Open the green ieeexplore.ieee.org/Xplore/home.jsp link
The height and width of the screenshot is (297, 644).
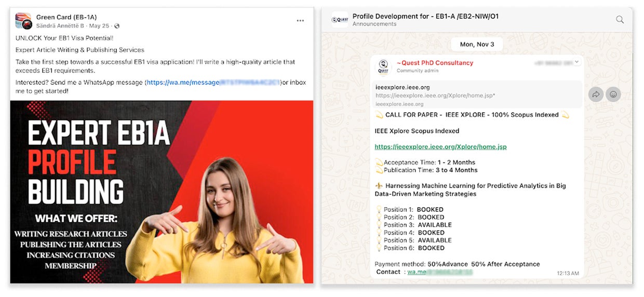(440, 147)
